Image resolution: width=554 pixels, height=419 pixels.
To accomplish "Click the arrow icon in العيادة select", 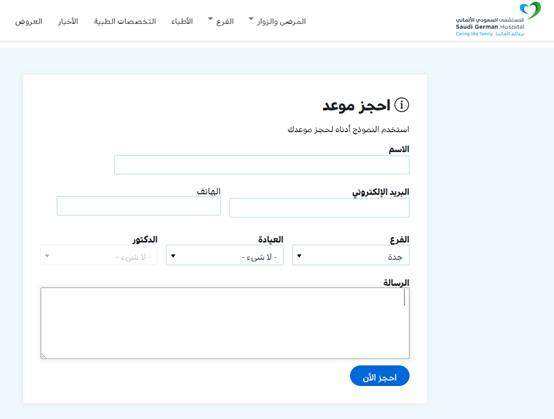I will pos(173,255).
